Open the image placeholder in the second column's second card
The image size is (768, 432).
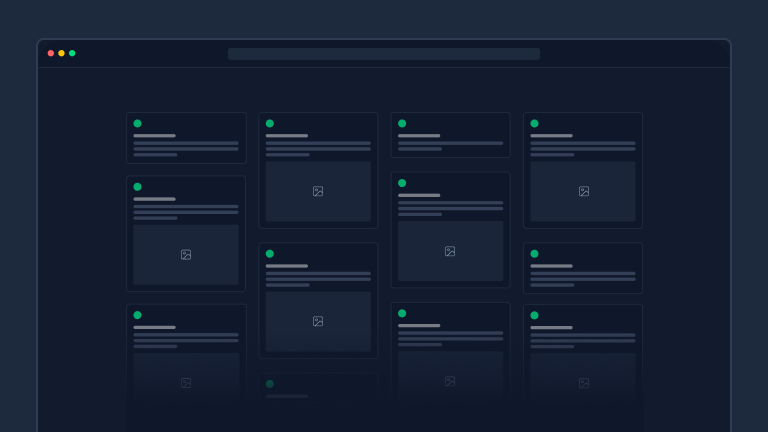pos(318,321)
